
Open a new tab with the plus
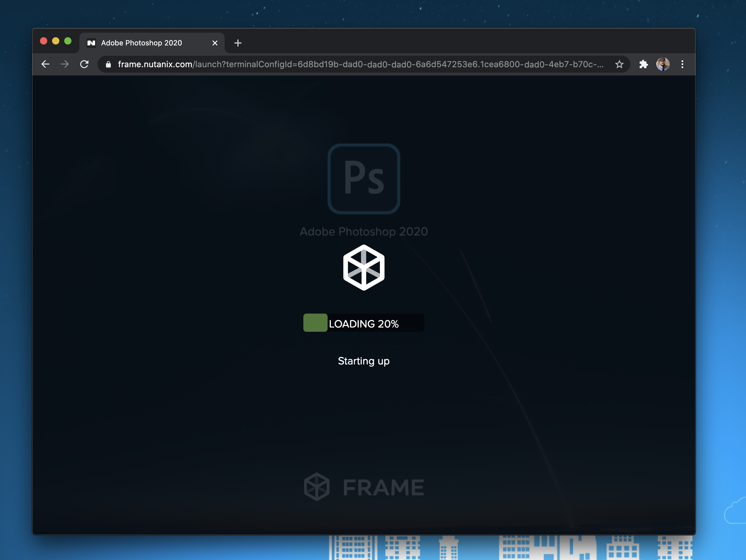pos(238,43)
